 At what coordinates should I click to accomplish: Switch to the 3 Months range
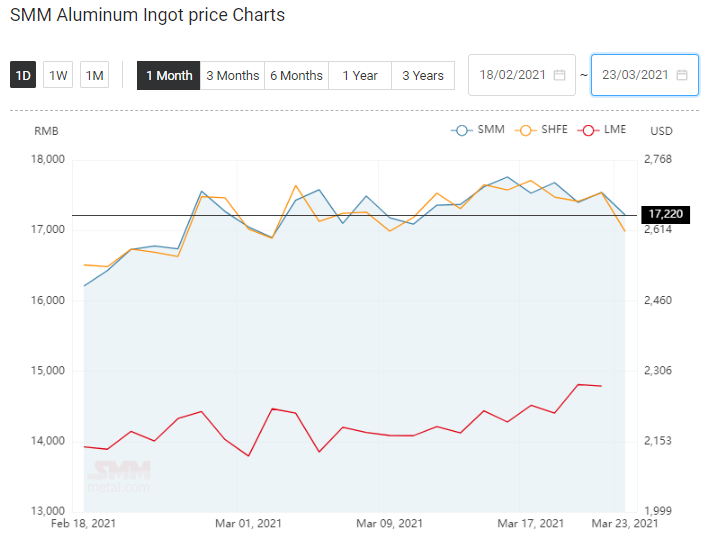(232, 75)
